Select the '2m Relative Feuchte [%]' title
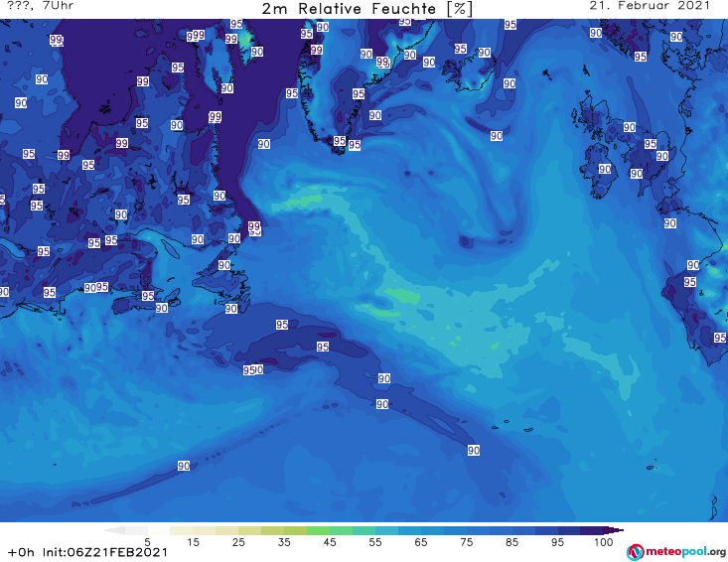The image size is (728, 562). coord(366,9)
